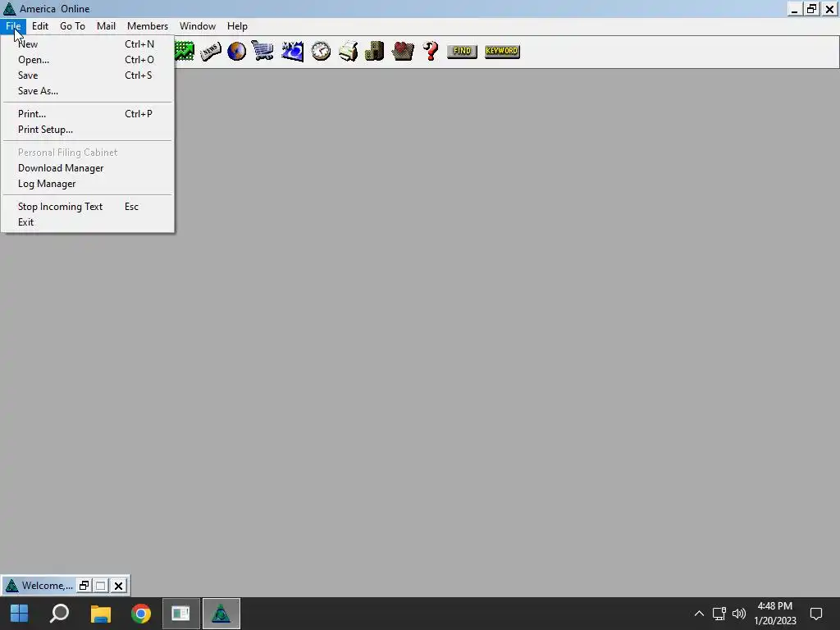Restore the minimized Welcome window

click(x=84, y=586)
